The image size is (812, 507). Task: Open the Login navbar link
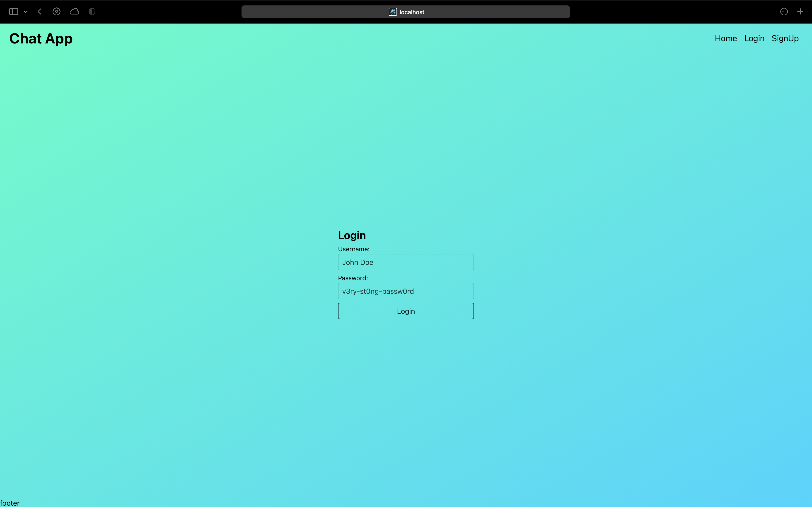pyautogui.click(x=754, y=38)
